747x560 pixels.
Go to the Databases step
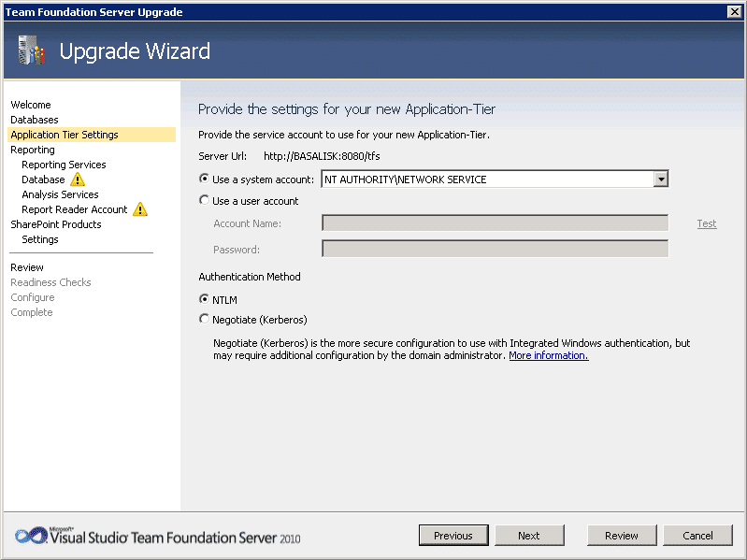pyautogui.click(x=35, y=120)
